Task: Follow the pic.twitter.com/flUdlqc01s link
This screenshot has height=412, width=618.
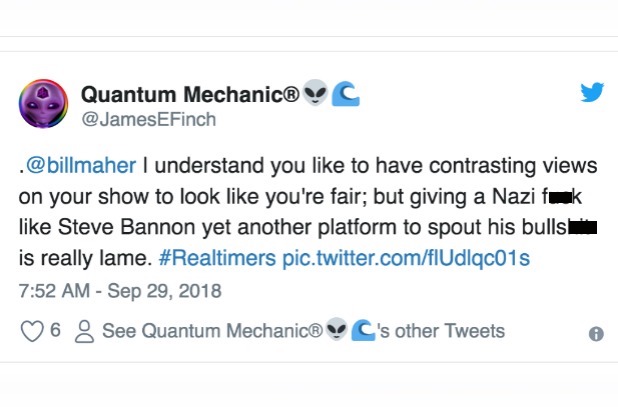Action: pyautogui.click(x=406, y=257)
